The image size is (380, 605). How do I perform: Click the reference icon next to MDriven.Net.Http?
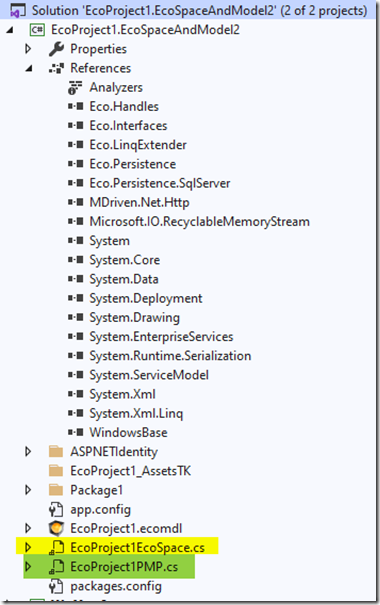click(x=76, y=203)
